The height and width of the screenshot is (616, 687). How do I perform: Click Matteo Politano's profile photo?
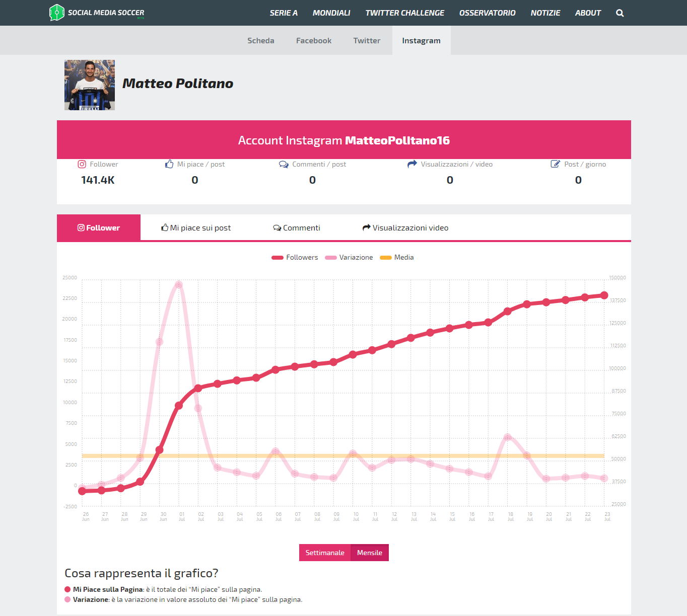tap(90, 85)
